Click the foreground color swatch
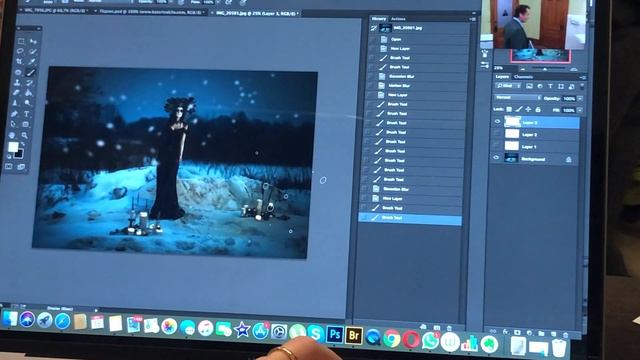The height and width of the screenshot is (360, 640). pyautogui.click(x=13, y=147)
